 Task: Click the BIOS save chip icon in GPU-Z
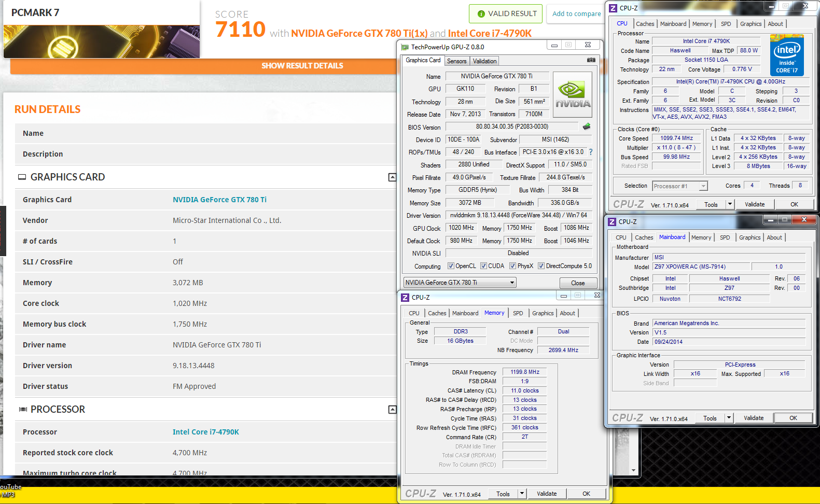[x=587, y=127]
